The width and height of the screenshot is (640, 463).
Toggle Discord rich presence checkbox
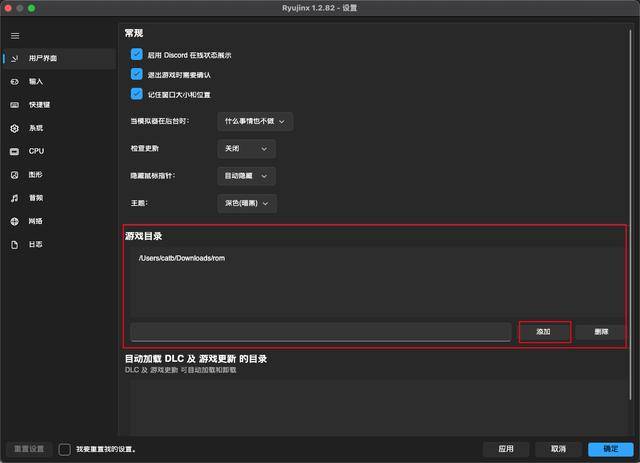(x=137, y=54)
